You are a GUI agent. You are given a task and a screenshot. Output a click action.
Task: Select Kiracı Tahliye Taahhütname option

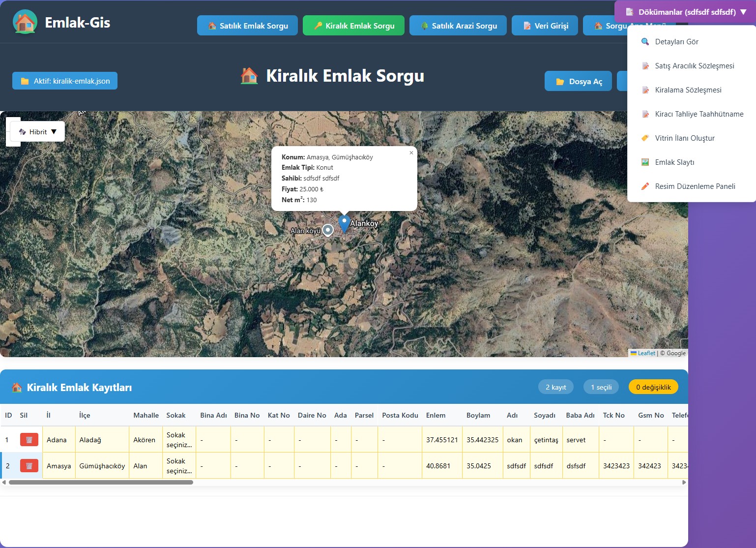click(x=698, y=114)
